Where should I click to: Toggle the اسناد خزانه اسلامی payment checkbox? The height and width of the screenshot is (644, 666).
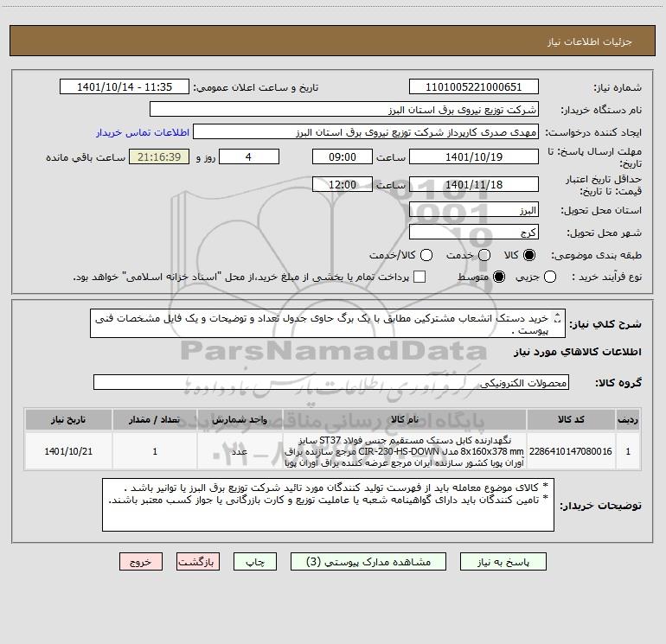[x=419, y=277]
